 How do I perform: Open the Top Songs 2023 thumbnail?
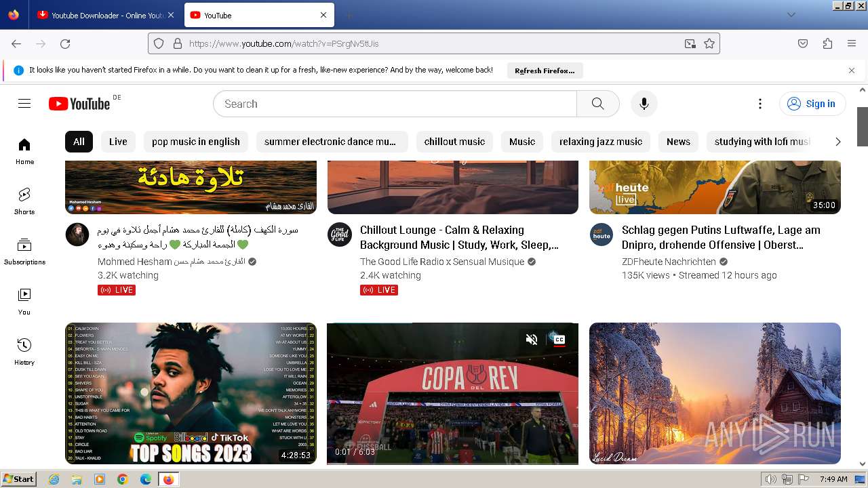point(191,393)
